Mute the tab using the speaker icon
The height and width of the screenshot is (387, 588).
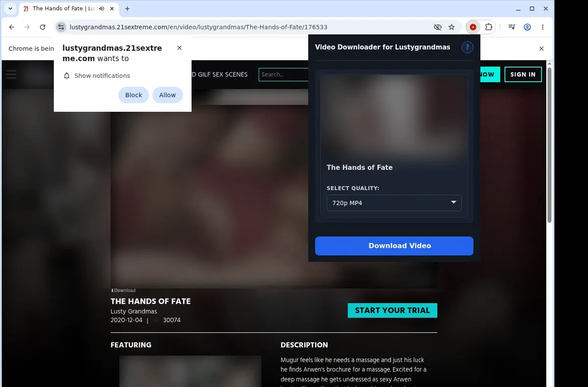[101, 8]
